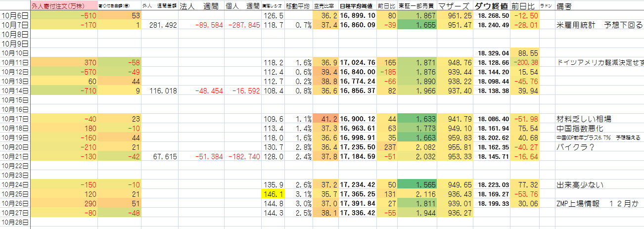Click the 281,492 foreign weekly amount cell
Viewport: 644px width, 229px height.
158,25
